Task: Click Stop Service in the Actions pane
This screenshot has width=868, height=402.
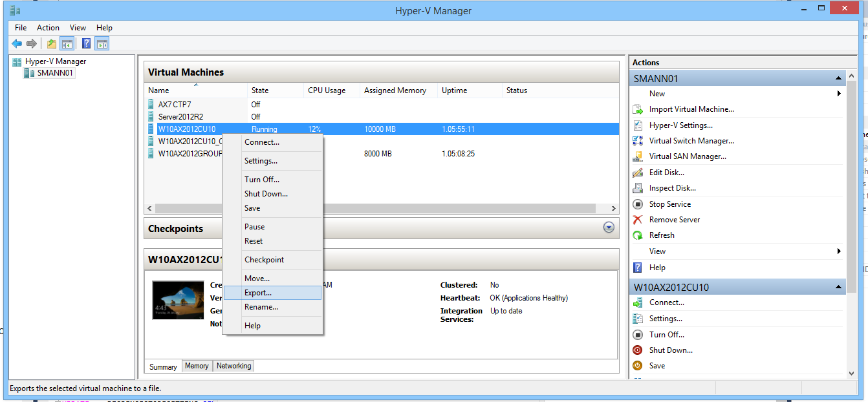Action: tap(670, 204)
